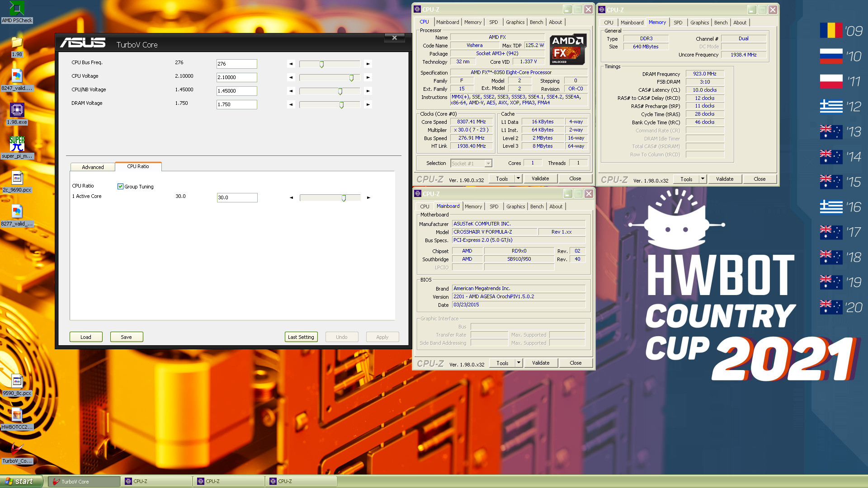Click the CPU Bus Freq. slider thumb
The width and height of the screenshot is (868, 488).
[x=321, y=64]
